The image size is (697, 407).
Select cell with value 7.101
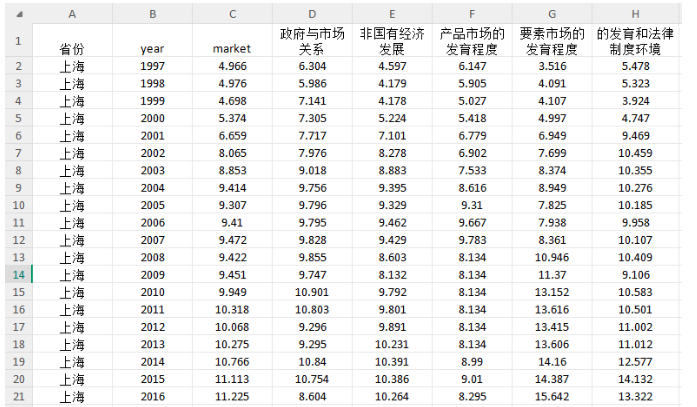tap(393, 136)
